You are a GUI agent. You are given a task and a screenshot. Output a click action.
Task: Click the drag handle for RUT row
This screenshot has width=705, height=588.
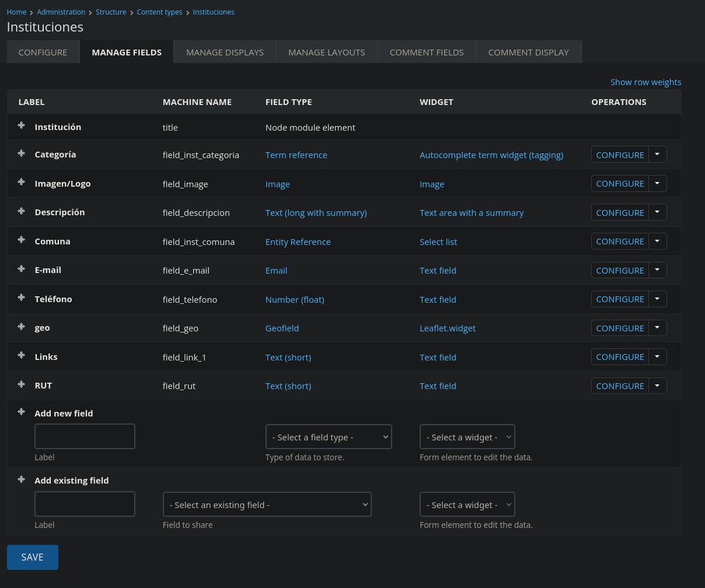pos(21,384)
